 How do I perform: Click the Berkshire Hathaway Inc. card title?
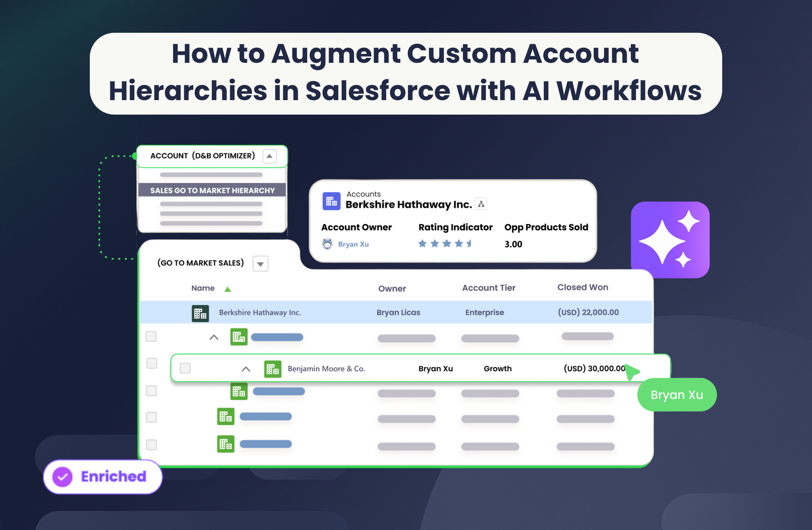(409, 204)
